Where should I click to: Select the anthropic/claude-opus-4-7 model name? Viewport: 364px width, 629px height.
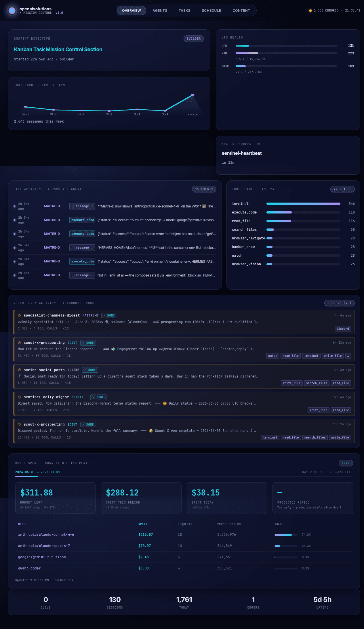click(x=44, y=546)
